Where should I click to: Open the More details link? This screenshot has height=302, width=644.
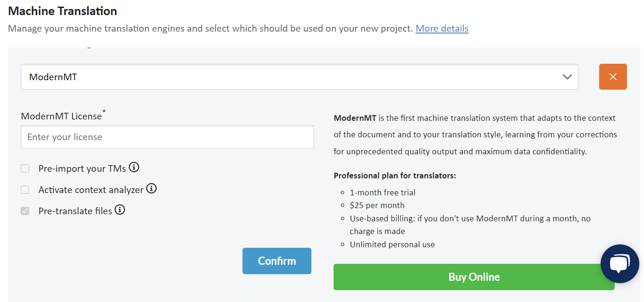[442, 28]
